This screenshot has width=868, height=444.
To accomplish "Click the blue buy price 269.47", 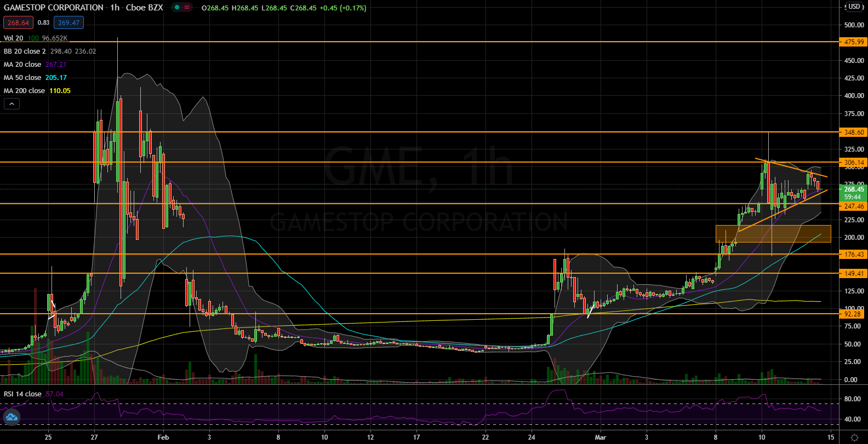I will (68, 22).
